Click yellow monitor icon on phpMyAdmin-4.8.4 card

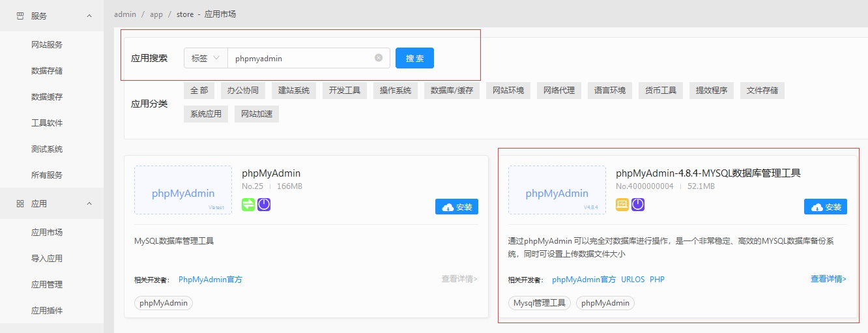coord(622,205)
